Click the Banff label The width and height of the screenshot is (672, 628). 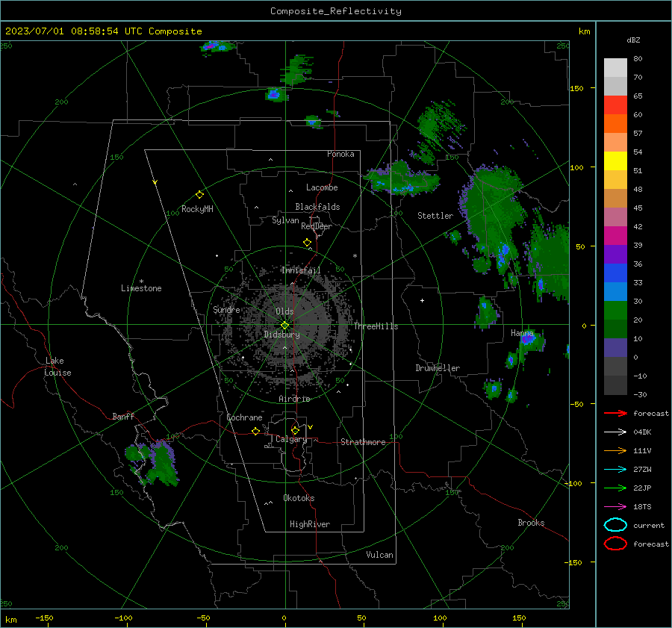point(123,416)
